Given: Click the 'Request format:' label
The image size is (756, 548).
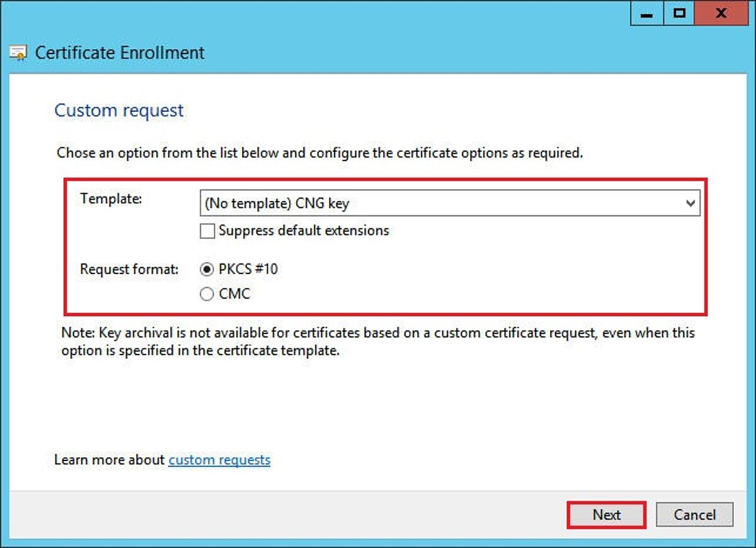Looking at the screenshot, I should coord(129,270).
